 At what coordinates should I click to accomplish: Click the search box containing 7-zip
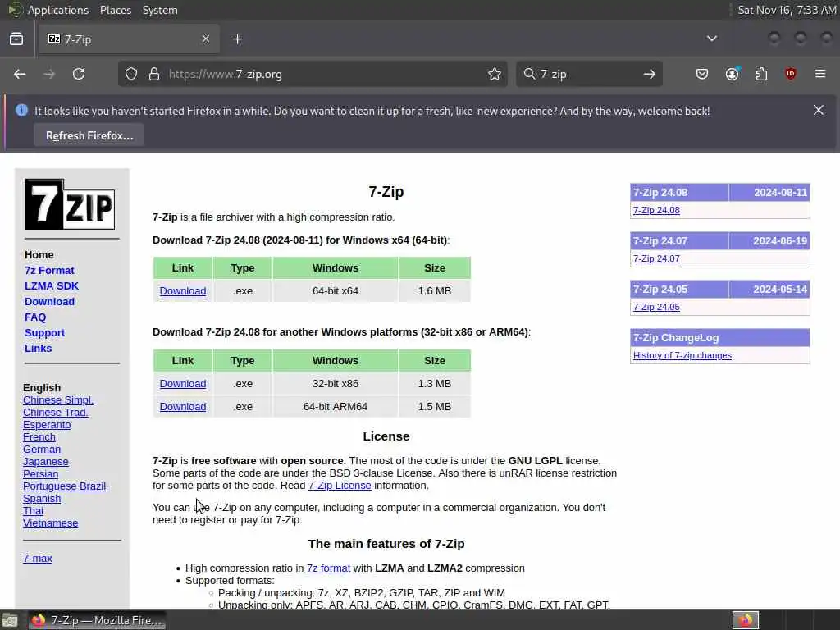pyautogui.click(x=589, y=74)
